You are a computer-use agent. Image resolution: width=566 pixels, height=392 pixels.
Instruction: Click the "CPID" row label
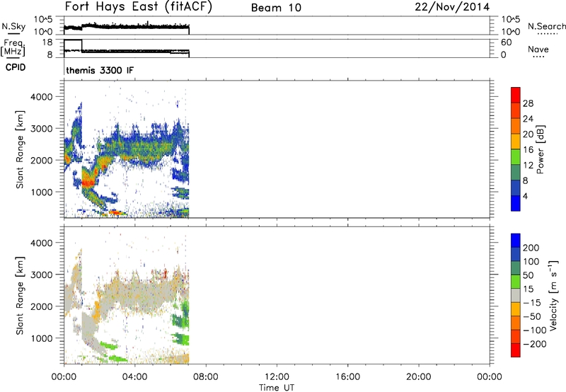pos(16,67)
